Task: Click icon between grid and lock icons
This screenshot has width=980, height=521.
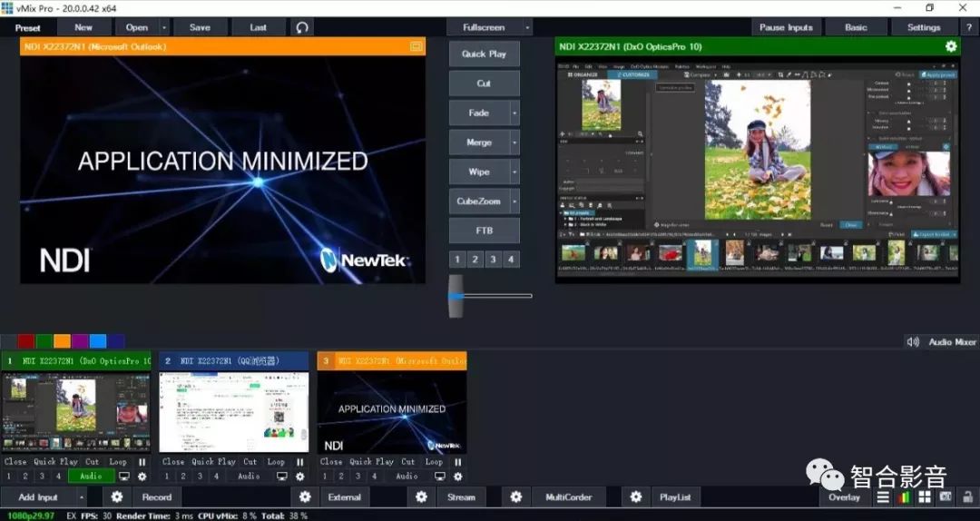Action: coord(946,498)
